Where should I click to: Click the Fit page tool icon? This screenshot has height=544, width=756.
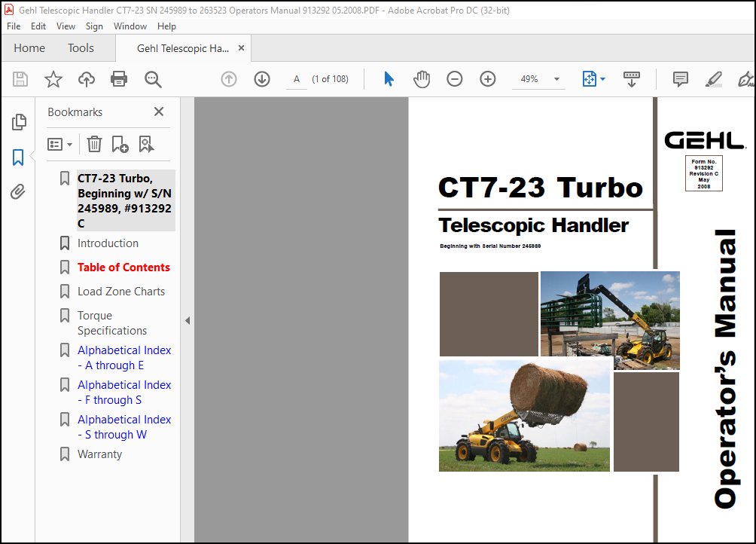589,79
